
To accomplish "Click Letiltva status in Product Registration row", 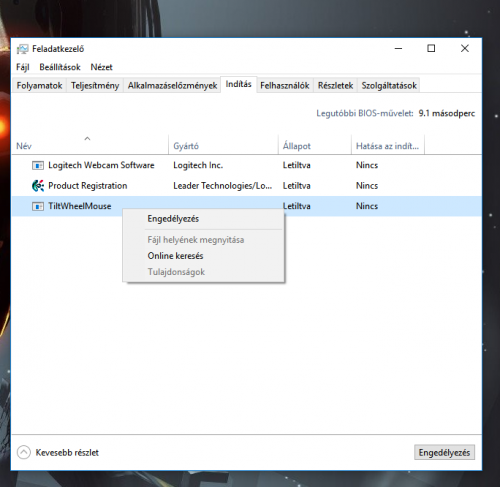I will (297, 186).
